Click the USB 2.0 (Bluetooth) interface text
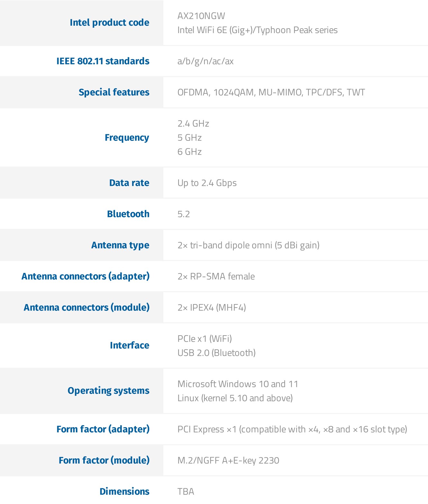This screenshot has height=504, width=428. [x=216, y=353]
